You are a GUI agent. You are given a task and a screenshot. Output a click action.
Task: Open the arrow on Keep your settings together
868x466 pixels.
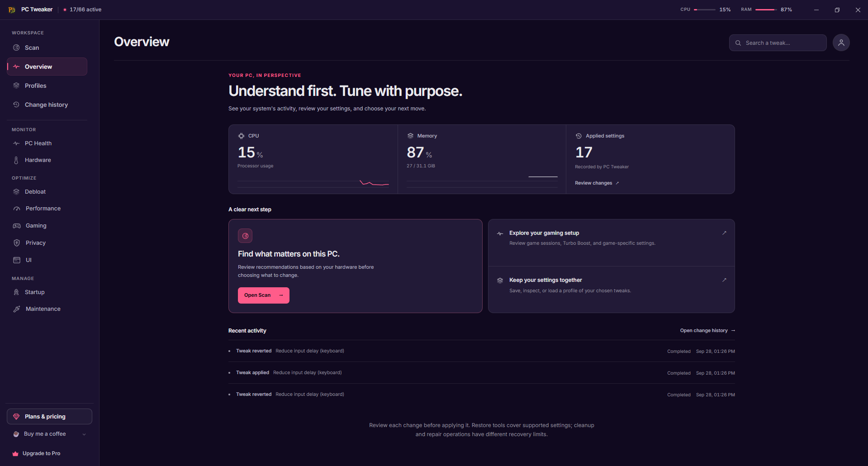tap(724, 280)
